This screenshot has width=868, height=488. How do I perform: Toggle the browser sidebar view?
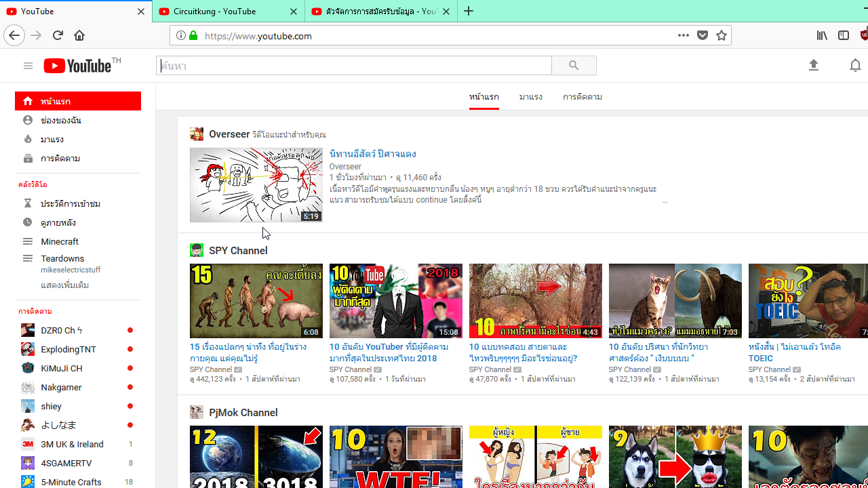pyautogui.click(x=844, y=35)
